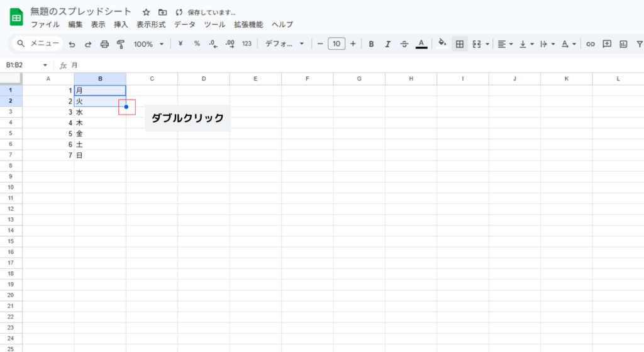Click the filter funnel icon
644x352 pixels.
coord(640,44)
